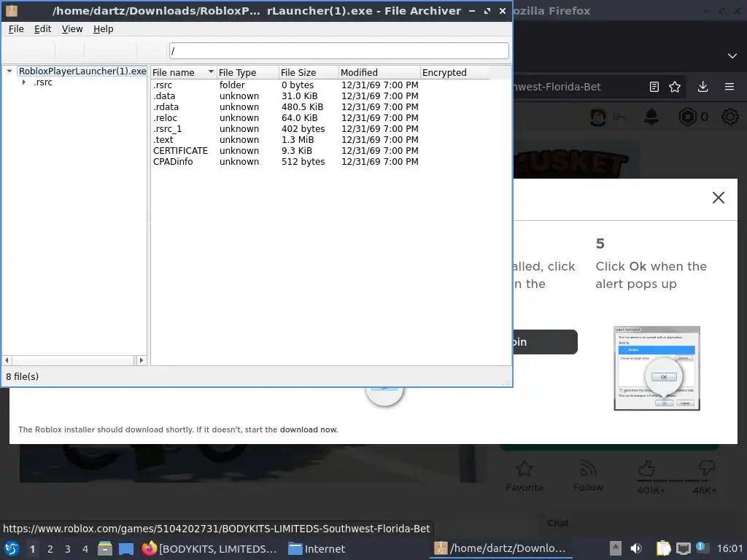Close the Roblox install instructions dialog
The image size is (747, 560).
(x=718, y=198)
